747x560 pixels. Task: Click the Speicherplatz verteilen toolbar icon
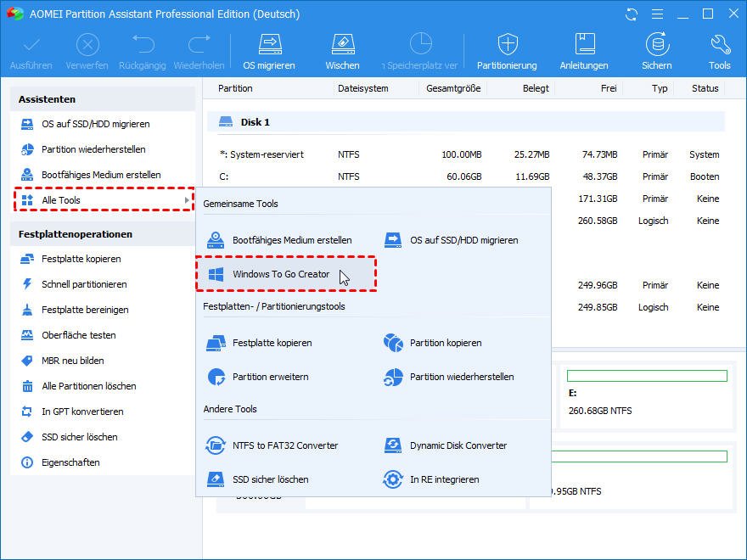point(421,45)
